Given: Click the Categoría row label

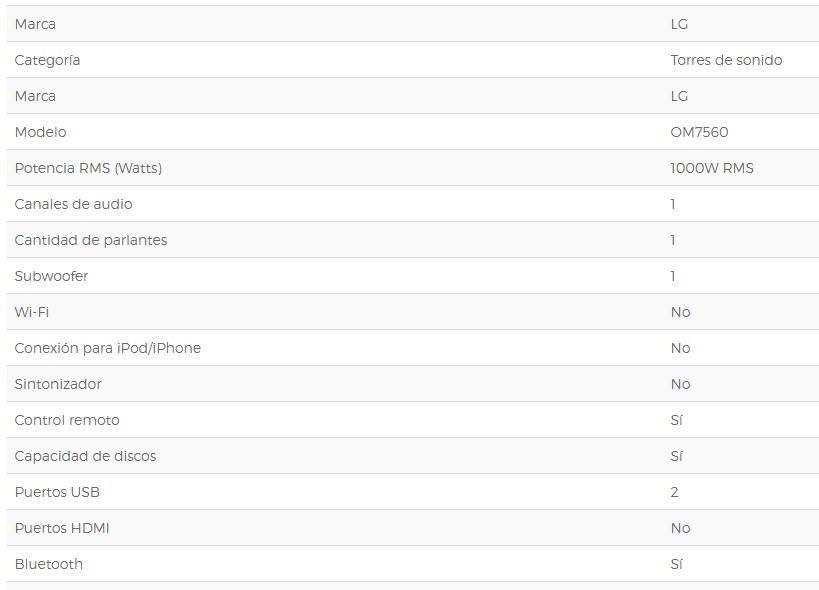Looking at the screenshot, I should click(x=47, y=60).
